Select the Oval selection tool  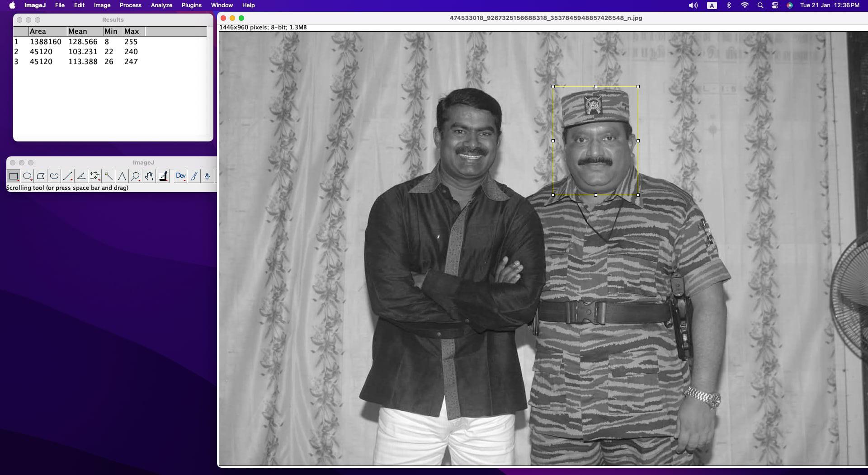27,176
